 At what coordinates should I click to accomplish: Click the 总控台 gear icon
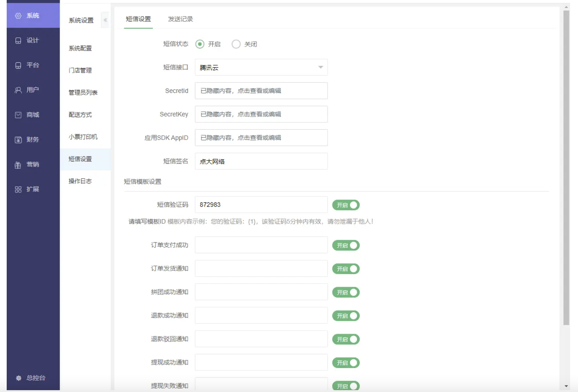point(19,378)
